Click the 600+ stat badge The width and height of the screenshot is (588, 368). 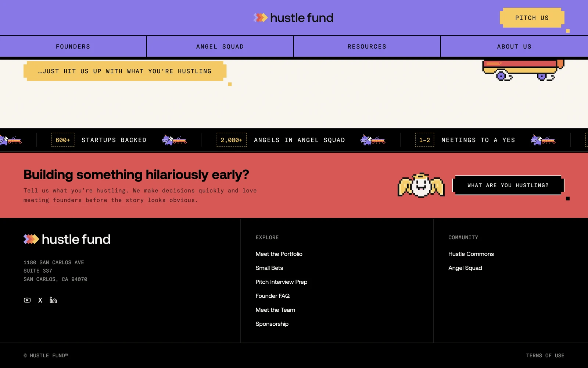(x=63, y=140)
